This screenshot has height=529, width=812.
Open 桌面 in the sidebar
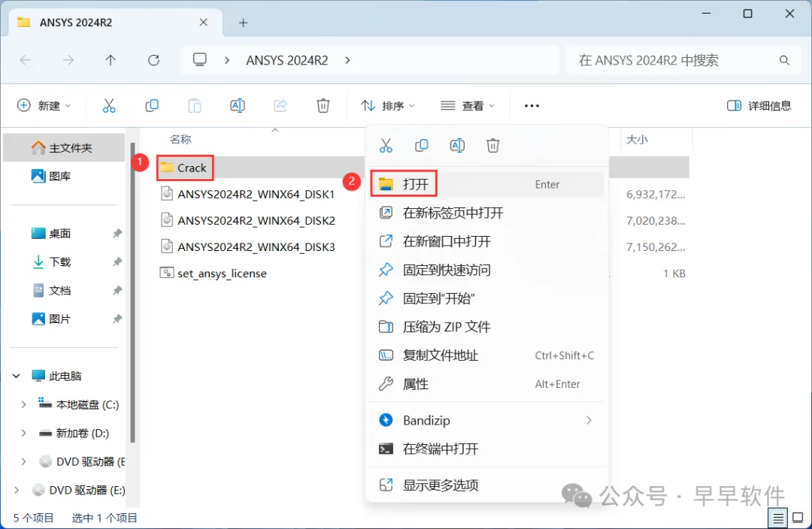point(64,234)
